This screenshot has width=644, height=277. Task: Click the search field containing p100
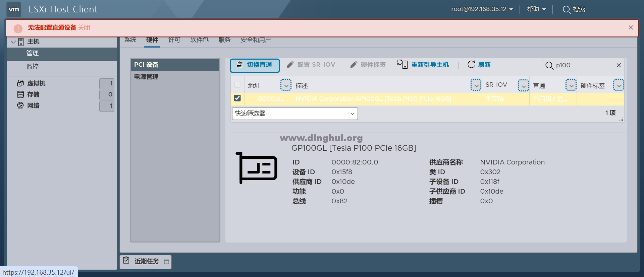[583, 65]
